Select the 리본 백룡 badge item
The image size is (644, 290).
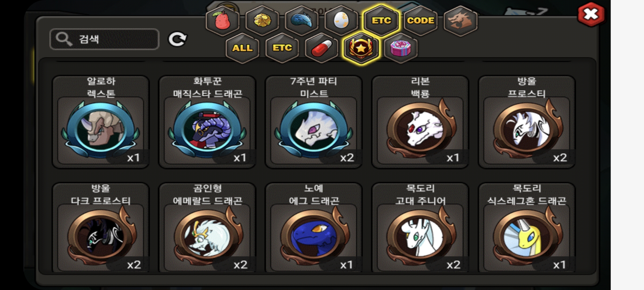pyautogui.click(x=420, y=122)
